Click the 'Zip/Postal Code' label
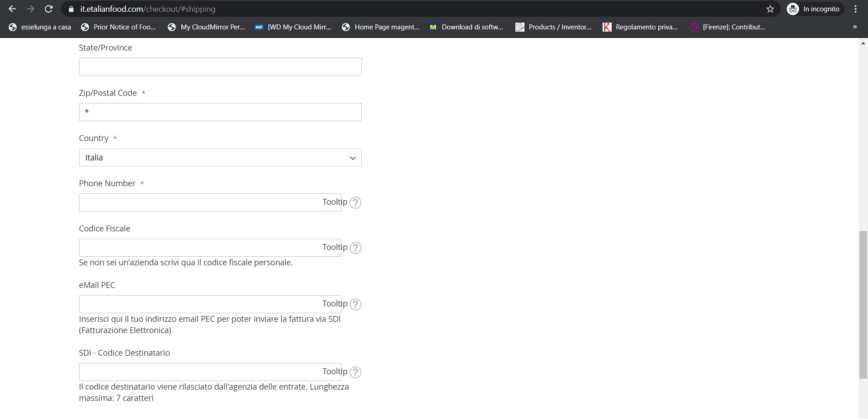The image size is (868, 419). pos(108,93)
